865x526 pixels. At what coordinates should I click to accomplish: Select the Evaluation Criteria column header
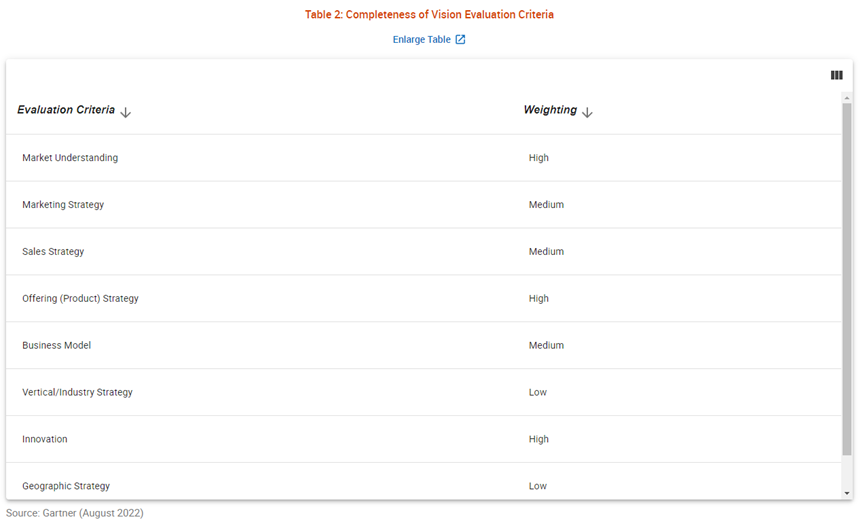pyautogui.click(x=66, y=110)
